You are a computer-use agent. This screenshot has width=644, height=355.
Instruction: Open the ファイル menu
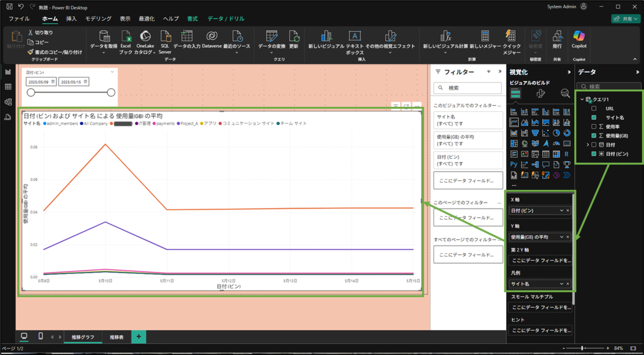coord(19,19)
